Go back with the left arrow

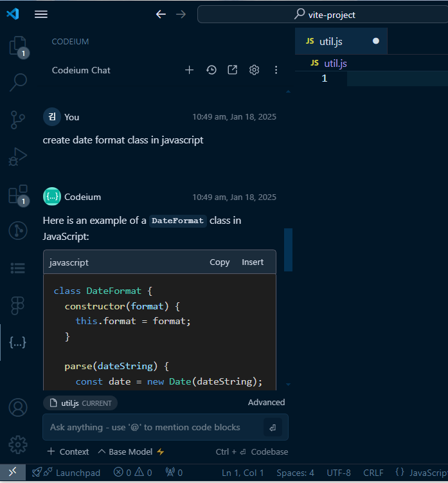pyautogui.click(x=161, y=14)
